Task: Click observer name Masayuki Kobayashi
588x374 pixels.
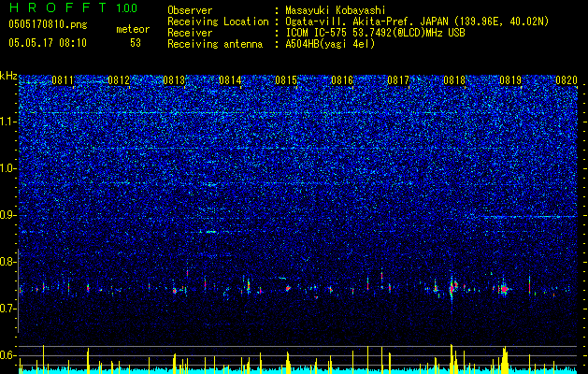Action: pyautogui.click(x=336, y=10)
